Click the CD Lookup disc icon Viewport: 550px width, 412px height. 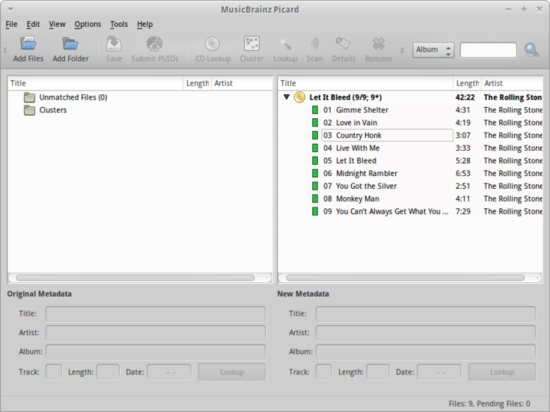coord(213,44)
